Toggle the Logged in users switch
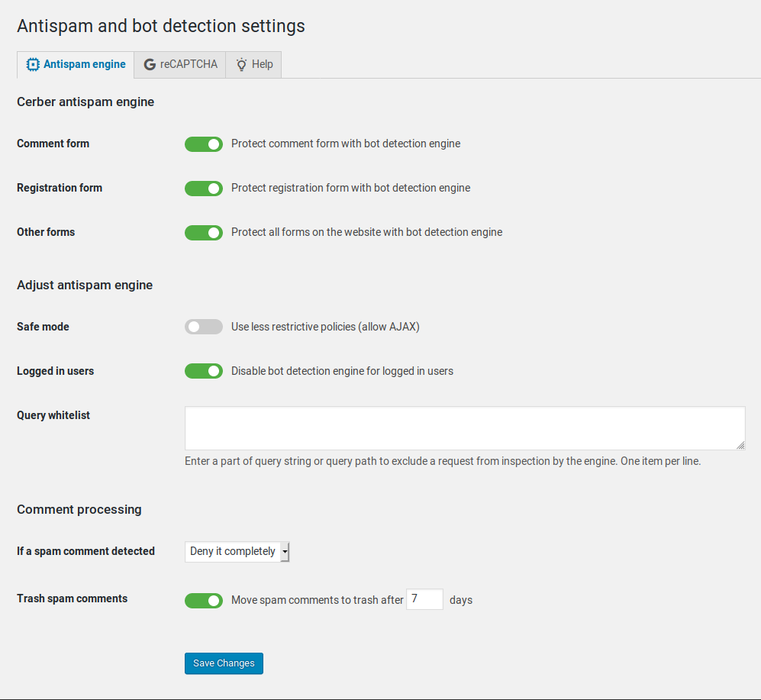 click(204, 372)
